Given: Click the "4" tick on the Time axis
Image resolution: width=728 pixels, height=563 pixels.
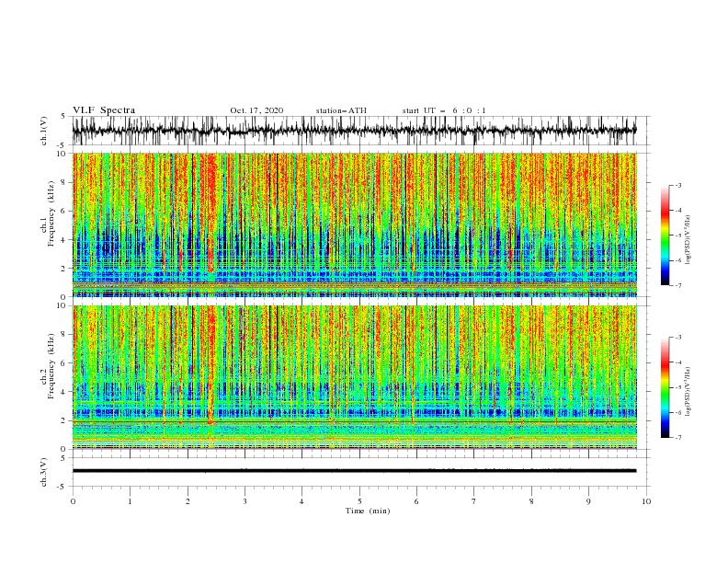Looking at the screenshot, I should 301,501.
